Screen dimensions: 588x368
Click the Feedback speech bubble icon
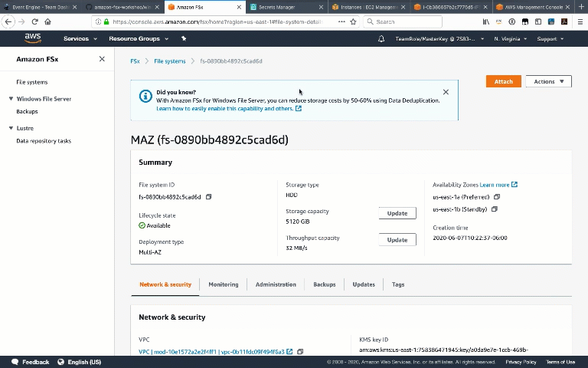tap(15, 362)
